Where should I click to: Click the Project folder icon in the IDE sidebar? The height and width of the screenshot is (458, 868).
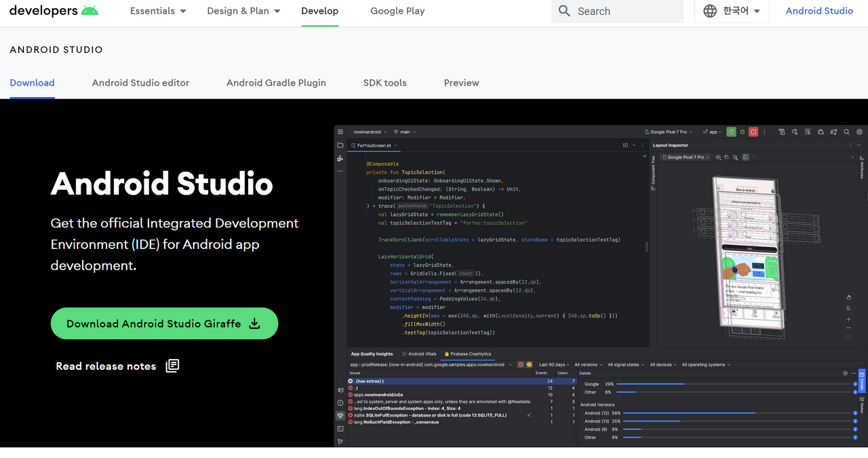(340, 145)
